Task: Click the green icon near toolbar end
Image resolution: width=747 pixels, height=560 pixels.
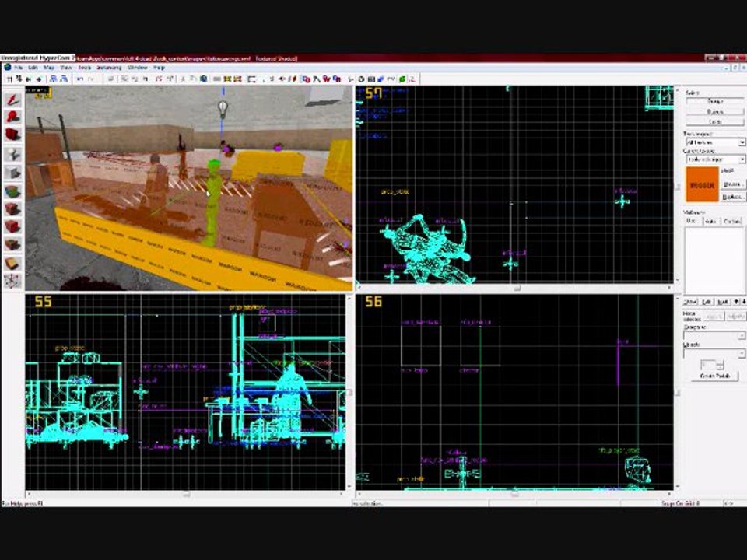Action: point(402,79)
